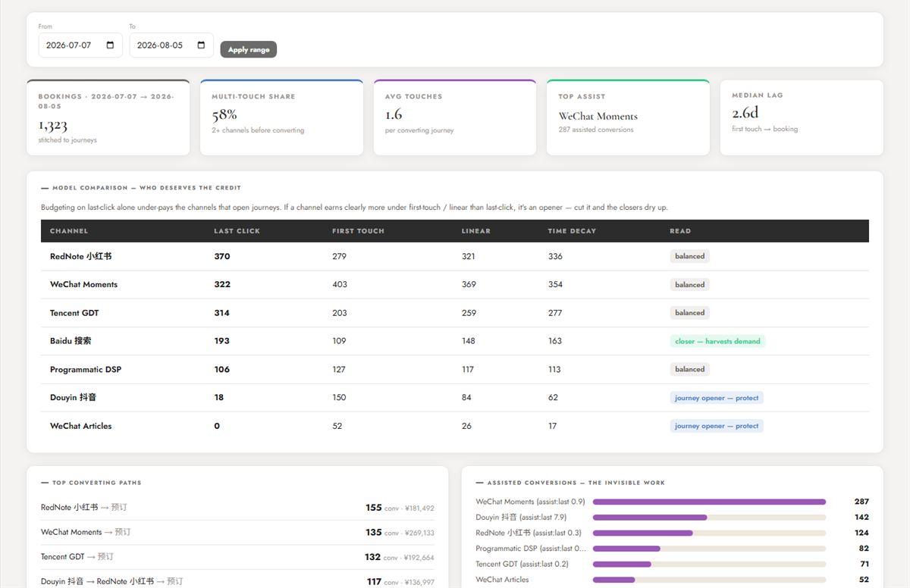
Task: Select the RedNote 小红书 table row name
Action: click(x=81, y=256)
